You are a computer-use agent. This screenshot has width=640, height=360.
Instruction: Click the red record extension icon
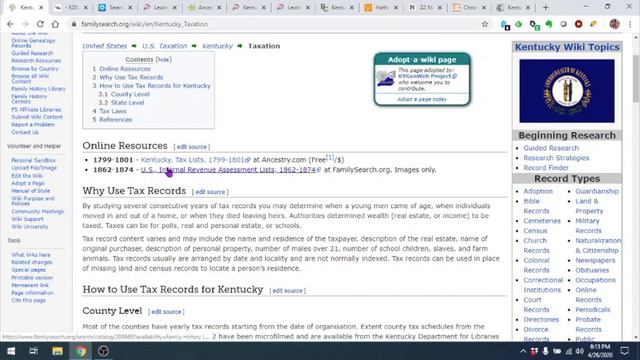click(578, 24)
